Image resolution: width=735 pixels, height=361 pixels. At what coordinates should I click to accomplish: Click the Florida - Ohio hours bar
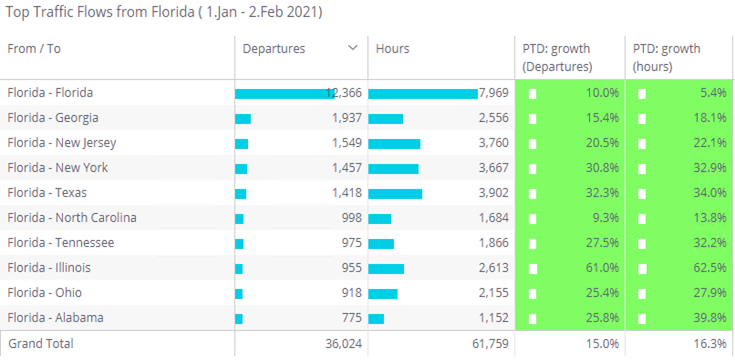coord(383,294)
